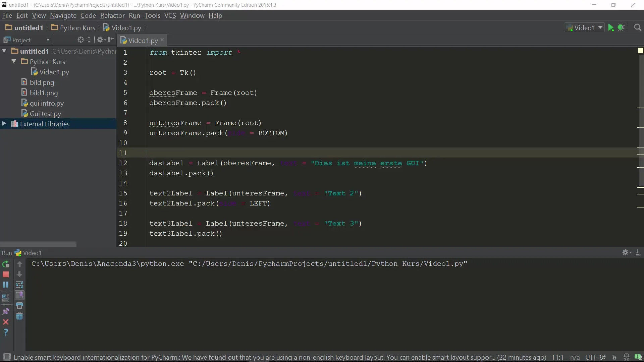This screenshot has width=644, height=362.
Task: Toggle tool window buttons in status bar
Action: [x=7, y=357]
